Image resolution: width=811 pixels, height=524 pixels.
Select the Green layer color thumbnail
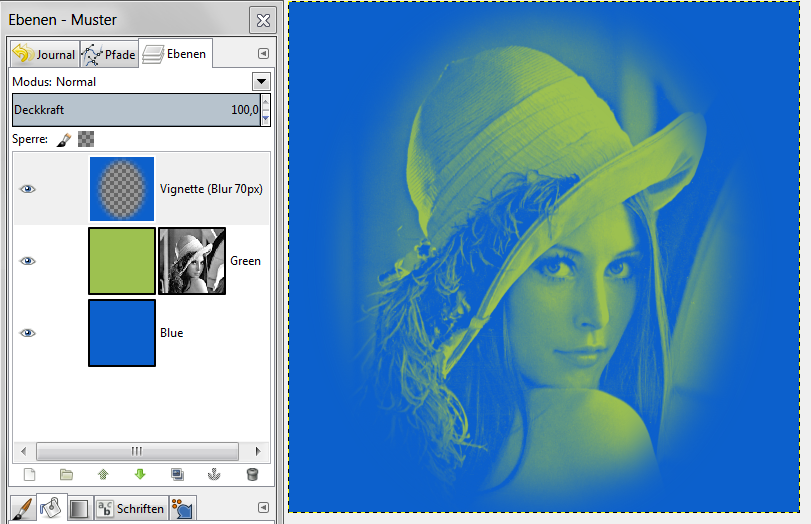122,261
